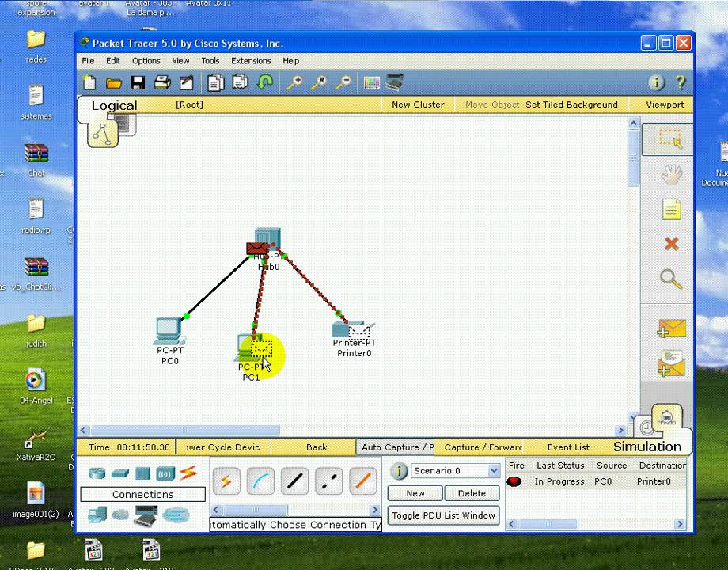
Task: Choose the Inspect magnifier tool
Action: click(x=671, y=279)
